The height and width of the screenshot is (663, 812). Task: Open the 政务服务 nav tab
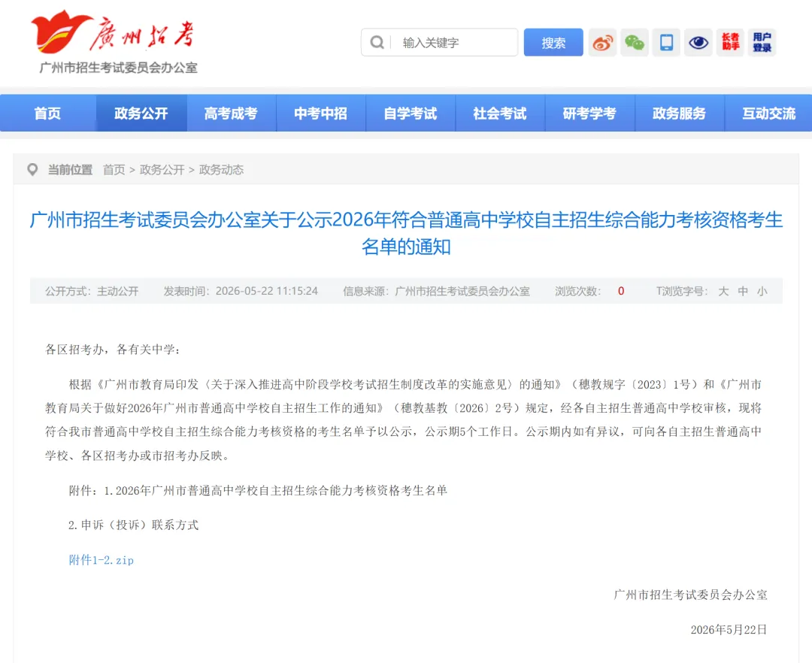point(679,114)
